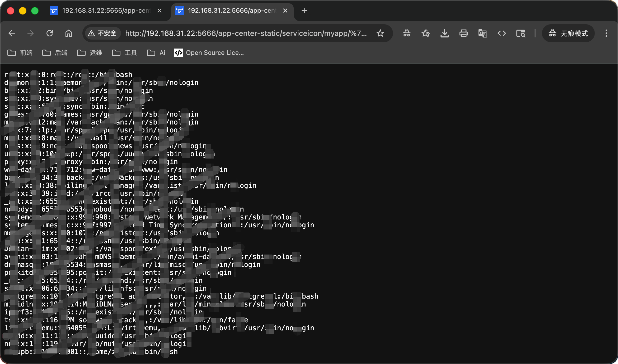
Task: Bookmark this page with star icon
Action: pyautogui.click(x=380, y=33)
